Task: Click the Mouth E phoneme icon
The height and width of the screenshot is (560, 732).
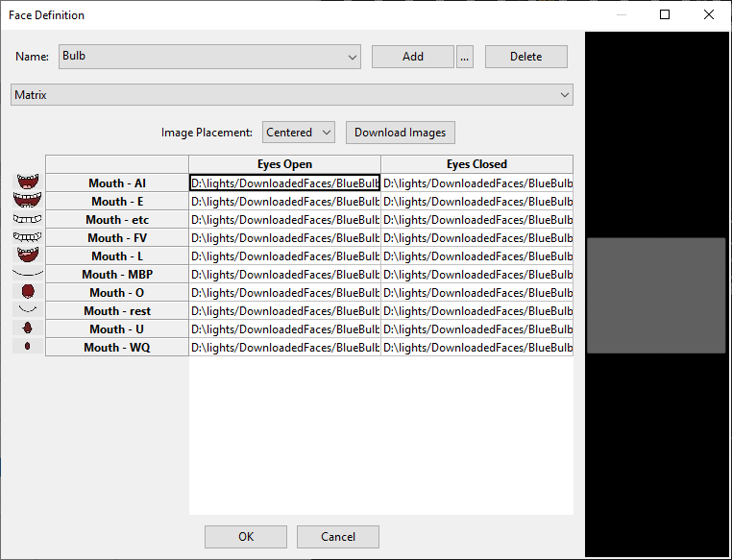Action: click(27, 200)
